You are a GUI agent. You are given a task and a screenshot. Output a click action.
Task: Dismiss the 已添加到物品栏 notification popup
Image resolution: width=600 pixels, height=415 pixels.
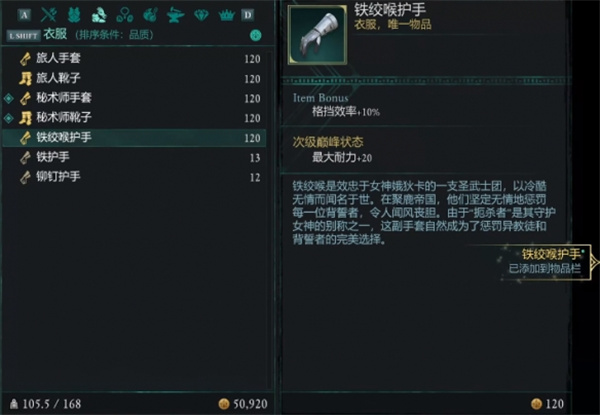pyautogui.click(x=546, y=262)
